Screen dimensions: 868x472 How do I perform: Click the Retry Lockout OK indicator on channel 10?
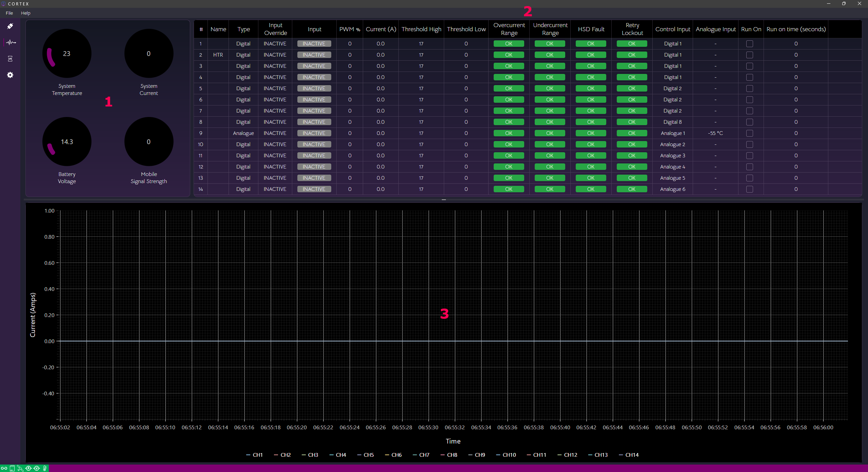click(631, 144)
